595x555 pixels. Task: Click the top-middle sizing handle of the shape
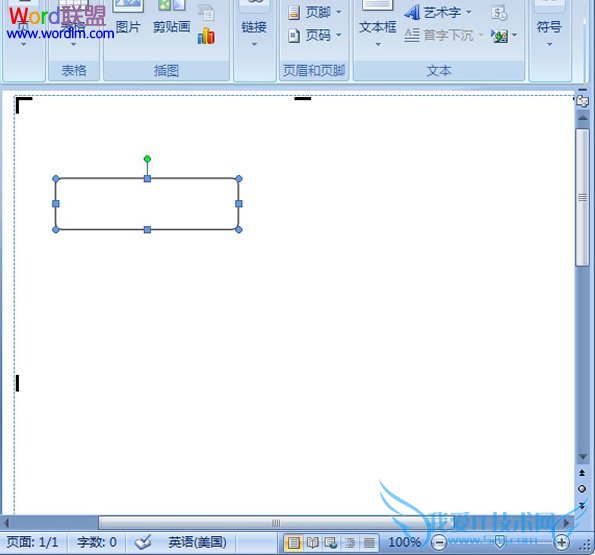click(x=147, y=179)
